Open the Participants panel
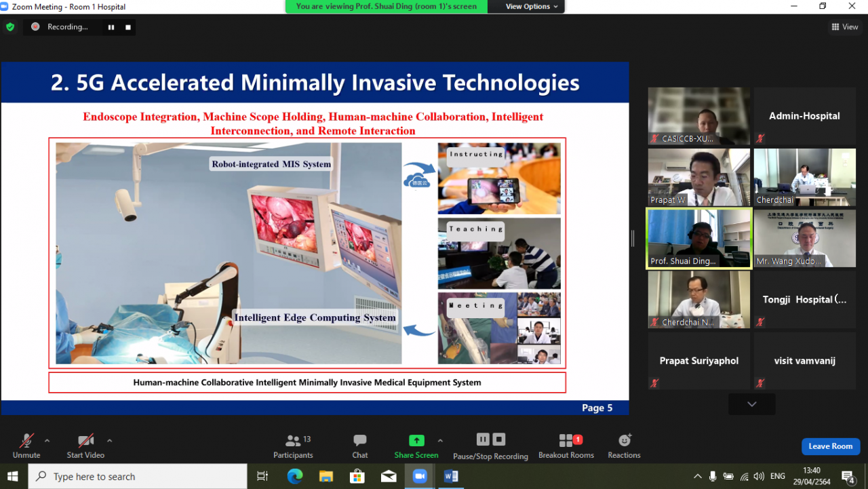 coord(293,446)
